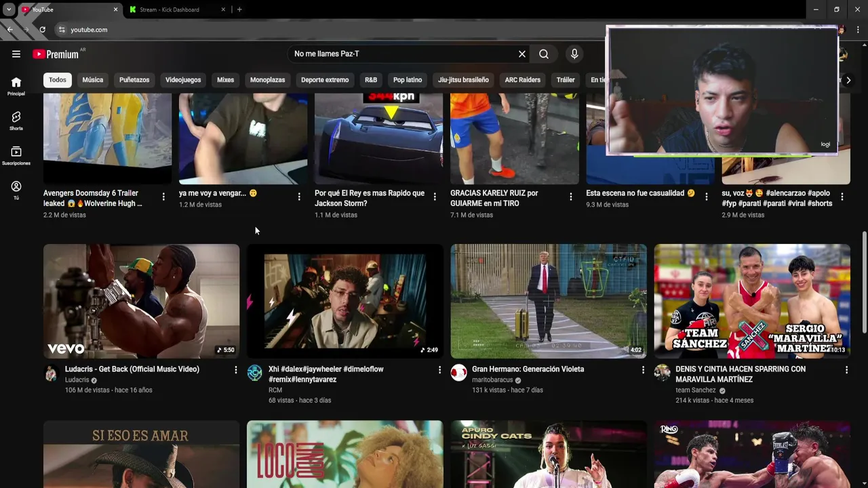
Task: Open the tab search dropdown arrow
Action: (9, 9)
